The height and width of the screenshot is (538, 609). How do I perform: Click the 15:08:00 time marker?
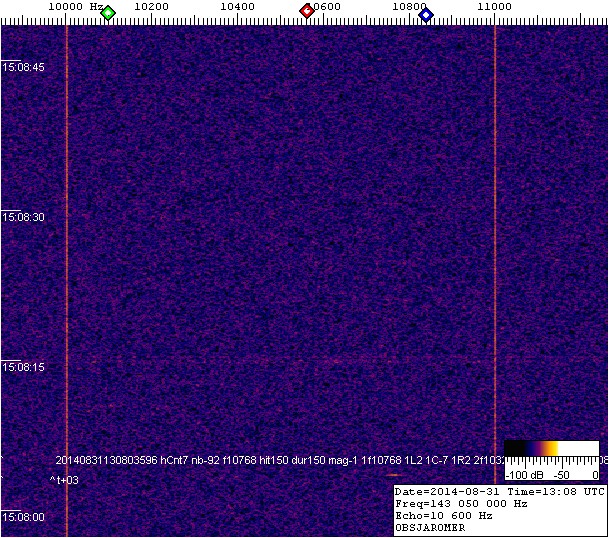(24, 517)
